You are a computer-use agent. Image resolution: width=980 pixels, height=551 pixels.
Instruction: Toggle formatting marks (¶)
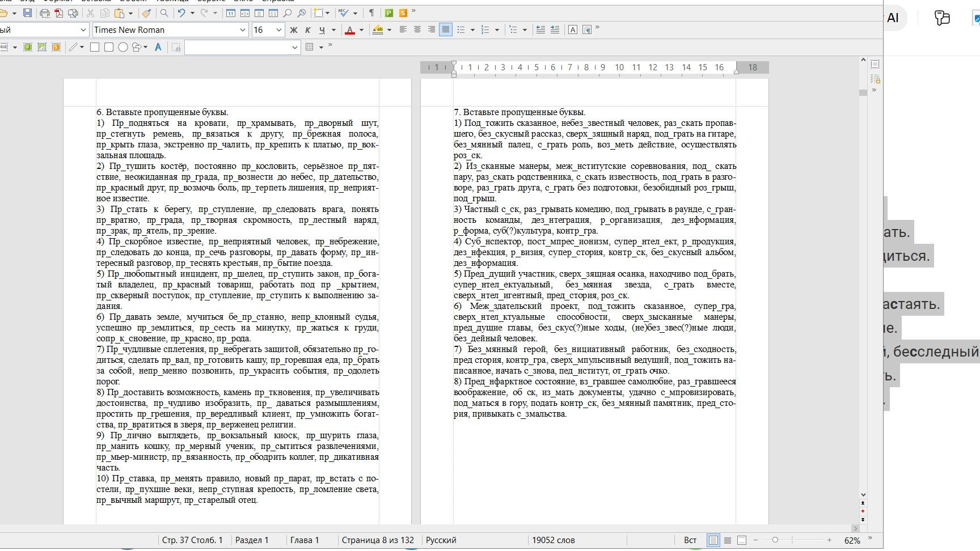click(x=371, y=13)
